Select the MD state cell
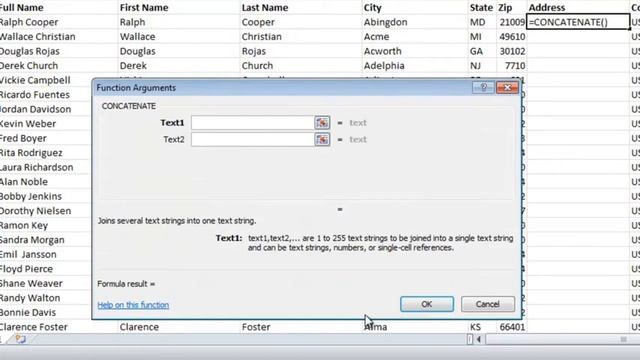This screenshot has height=360, width=640. [x=482, y=22]
